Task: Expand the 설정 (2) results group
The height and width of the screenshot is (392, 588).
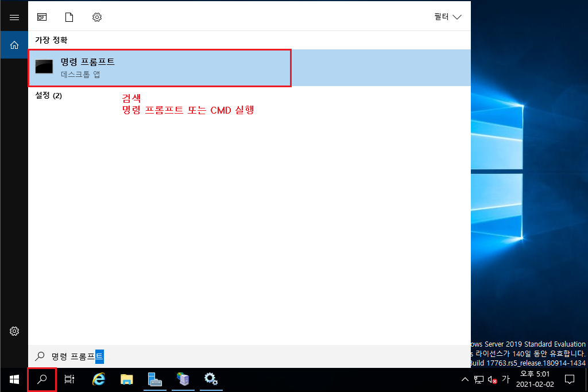Action: pos(48,96)
